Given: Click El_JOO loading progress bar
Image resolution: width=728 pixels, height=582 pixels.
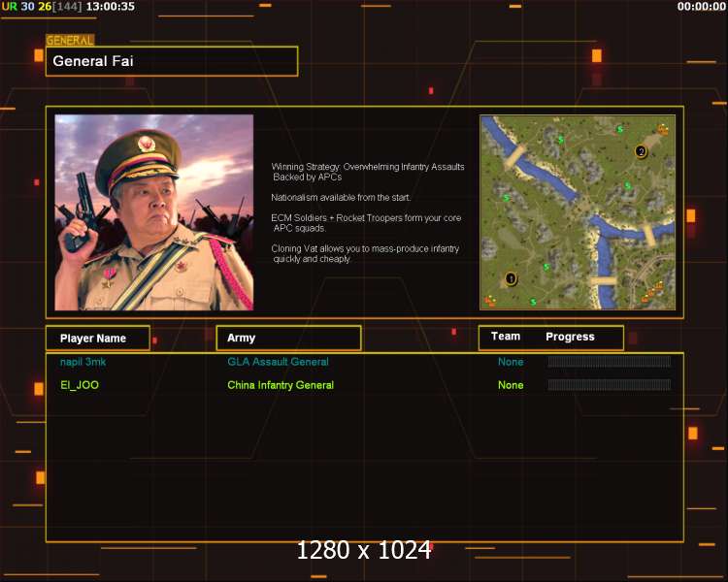Looking at the screenshot, I should 610,384.
